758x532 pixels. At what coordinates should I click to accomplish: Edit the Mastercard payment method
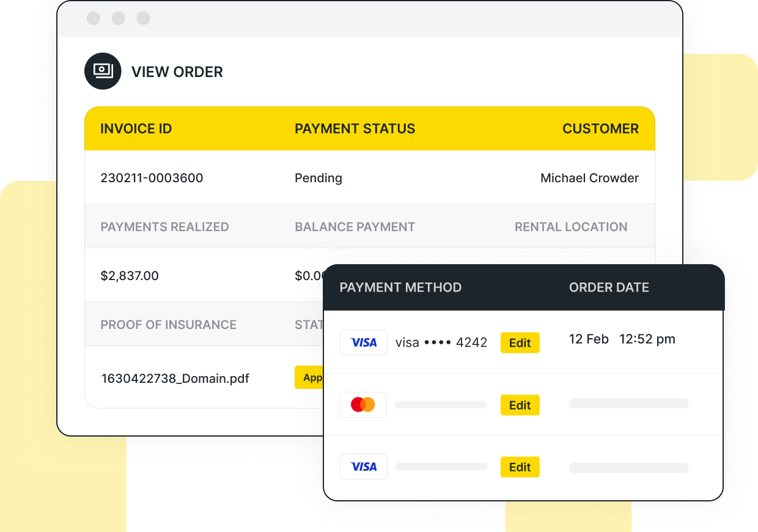(x=520, y=405)
